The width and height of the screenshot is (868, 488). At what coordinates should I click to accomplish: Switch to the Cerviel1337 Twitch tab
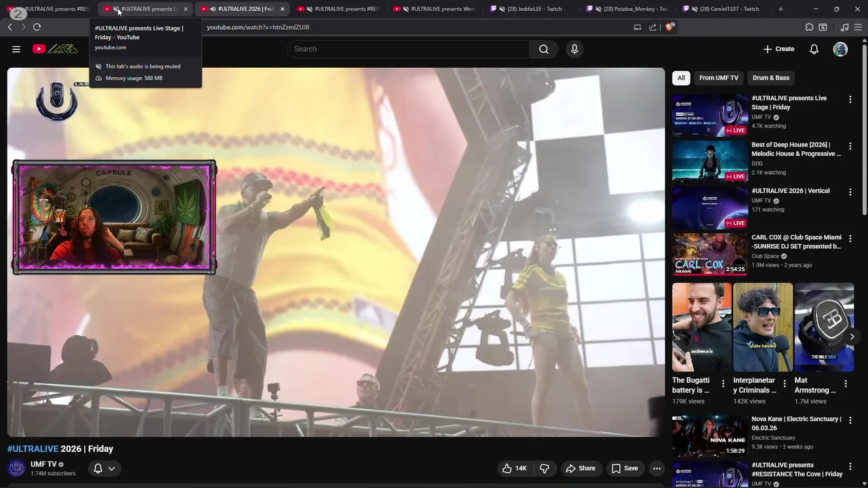tap(726, 9)
